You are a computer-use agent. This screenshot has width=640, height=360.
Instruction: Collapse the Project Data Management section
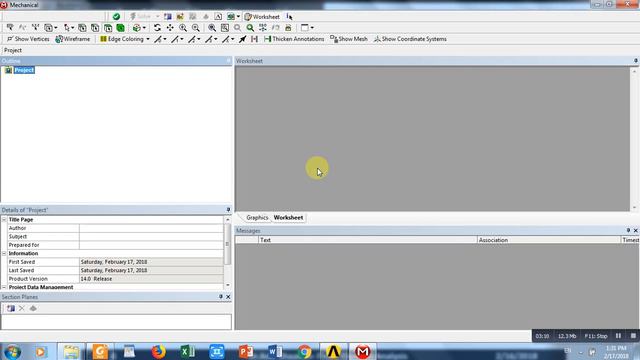pos(4,287)
